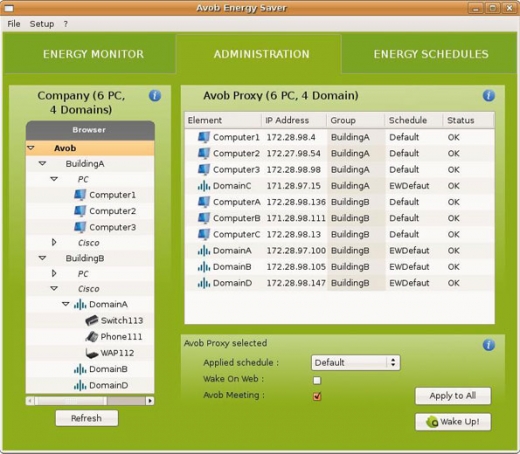Click Computer3 icon in the proxy table
This screenshot has height=454, width=520.
204,169
